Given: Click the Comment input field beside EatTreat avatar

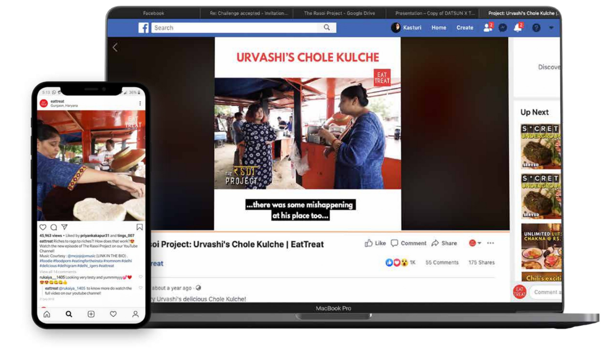Looking at the screenshot, I should tap(546, 292).
